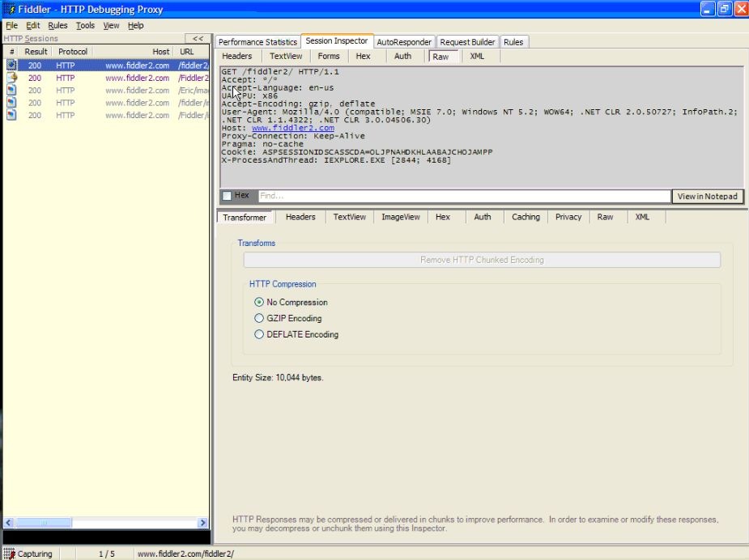Screen dimensions: 749x560
Task: Select the response Auth tab
Action: click(x=482, y=217)
